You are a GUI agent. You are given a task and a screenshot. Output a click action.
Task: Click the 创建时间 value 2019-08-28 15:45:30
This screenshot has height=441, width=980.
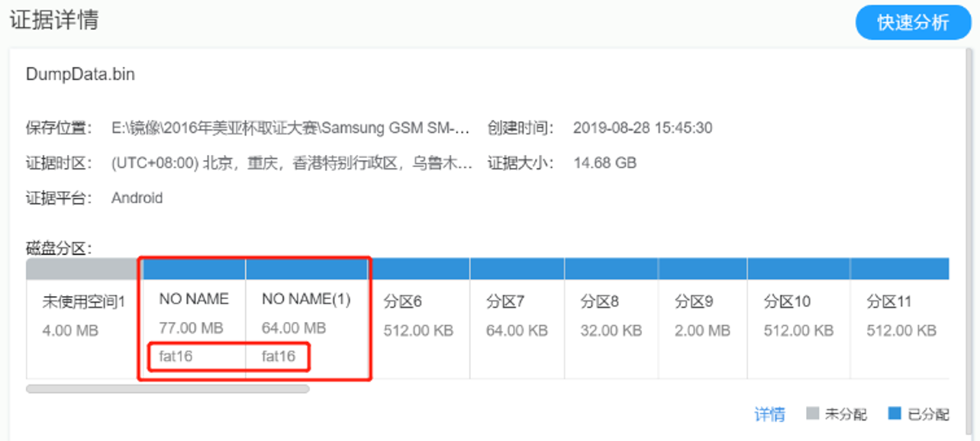(x=643, y=127)
